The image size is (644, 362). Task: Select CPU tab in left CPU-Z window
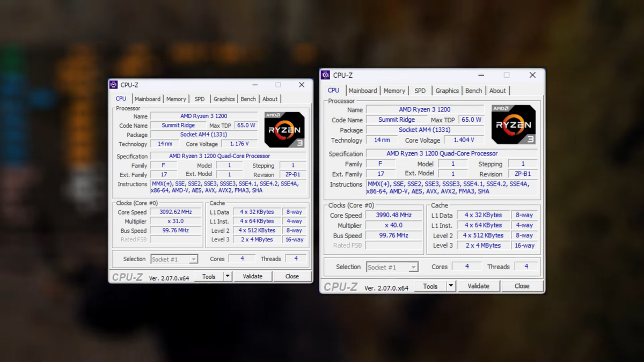tap(121, 99)
